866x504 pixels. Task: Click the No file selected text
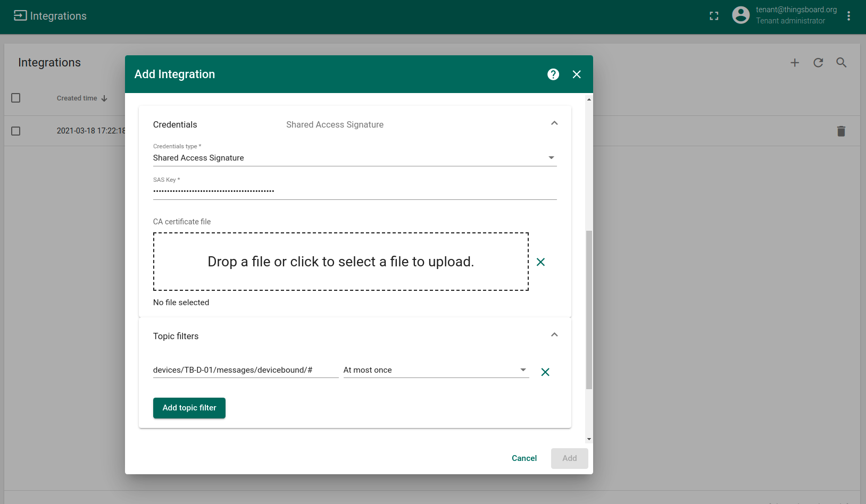coord(181,303)
